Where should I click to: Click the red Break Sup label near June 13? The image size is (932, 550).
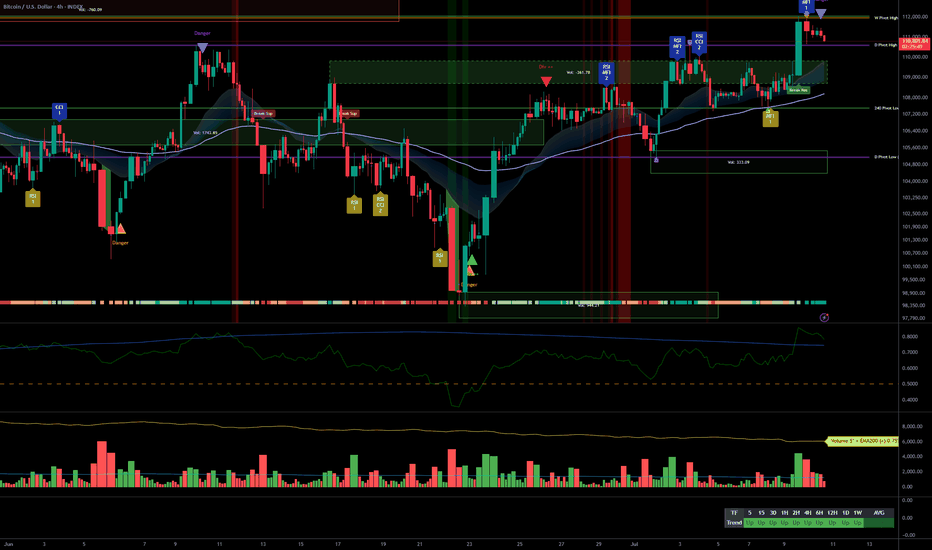coord(263,114)
